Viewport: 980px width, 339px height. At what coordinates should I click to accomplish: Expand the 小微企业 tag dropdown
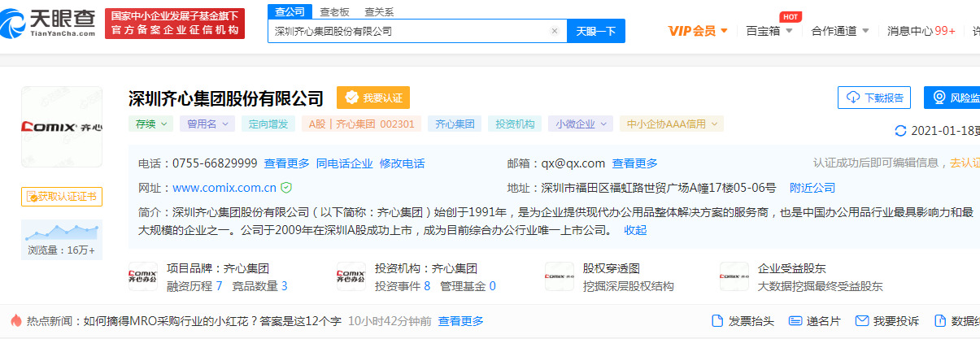tap(581, 124)
